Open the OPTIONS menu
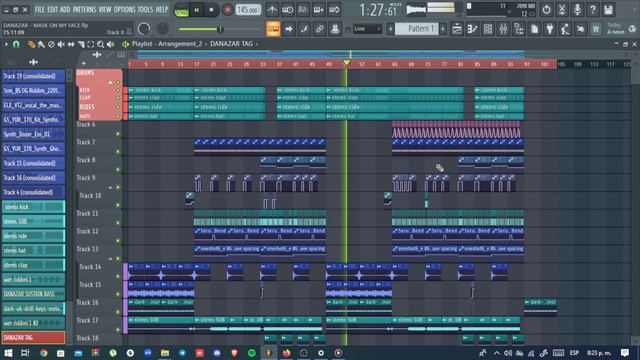Screen dimensions: 640x360 pyautogui.click(x=124, y=9)
